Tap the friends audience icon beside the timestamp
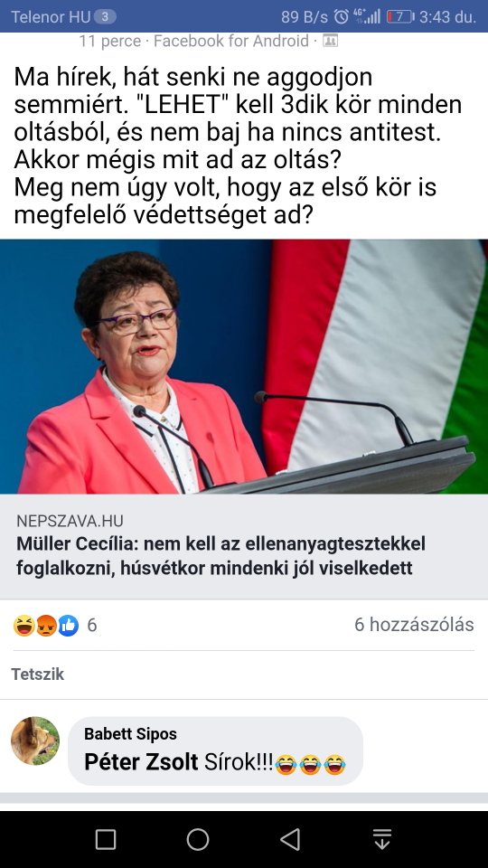The height and width of the screenshot is (868, 488). coord(331,41)
